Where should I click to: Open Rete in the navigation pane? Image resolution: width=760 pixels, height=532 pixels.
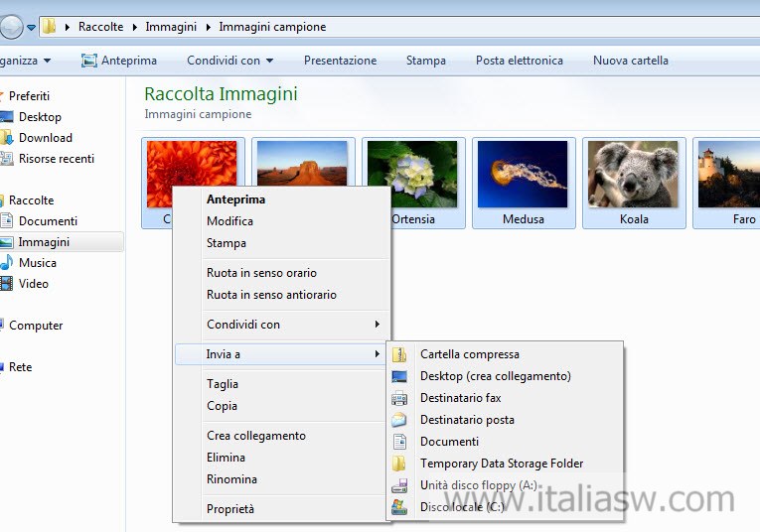tap(20, 367)
